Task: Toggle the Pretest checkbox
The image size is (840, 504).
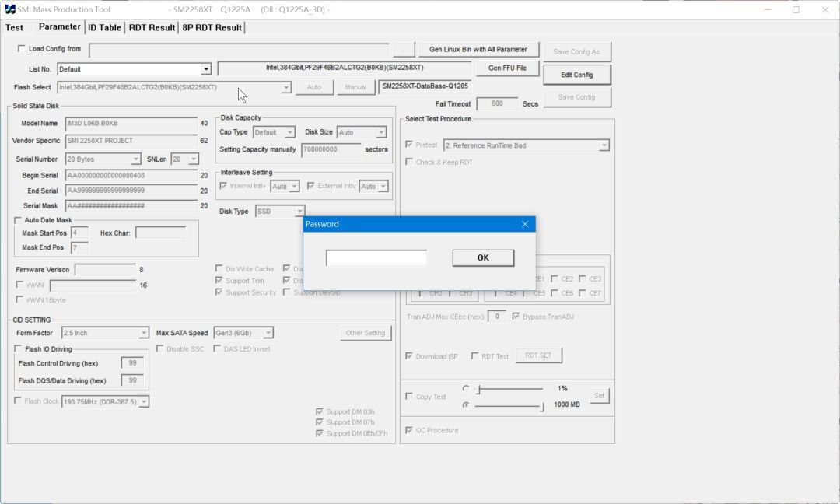Action: (409, 145)
